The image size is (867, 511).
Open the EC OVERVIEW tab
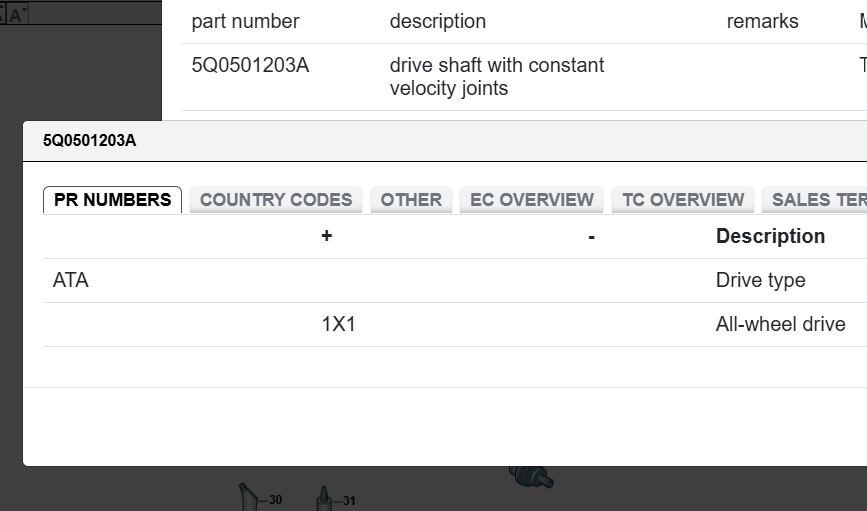(531, 200)
